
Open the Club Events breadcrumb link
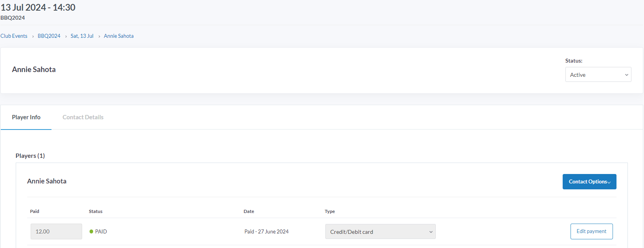14,36
